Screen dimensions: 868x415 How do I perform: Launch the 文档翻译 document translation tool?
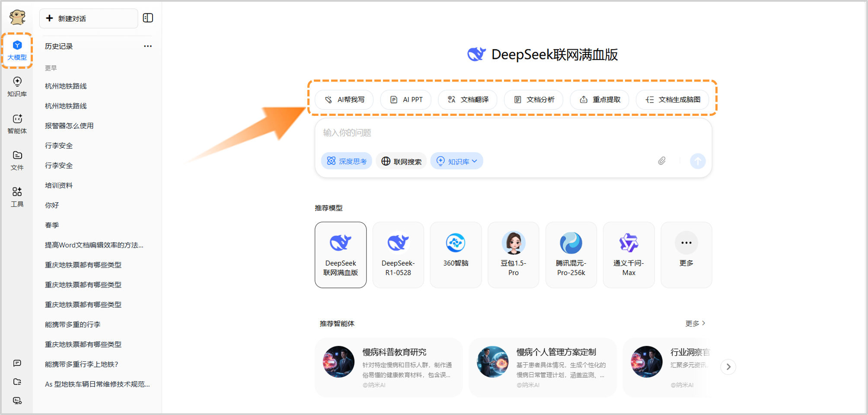tap(467, 99)
